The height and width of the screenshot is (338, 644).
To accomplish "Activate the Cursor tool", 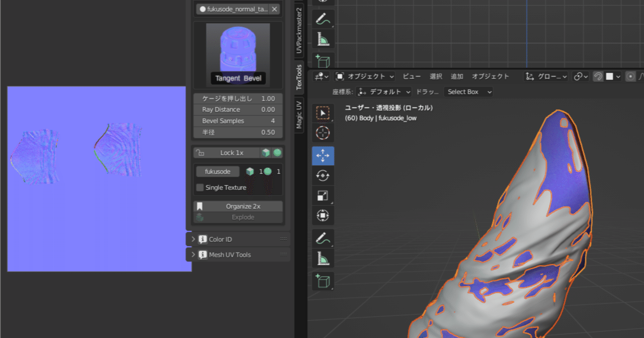I will [323, 133].
